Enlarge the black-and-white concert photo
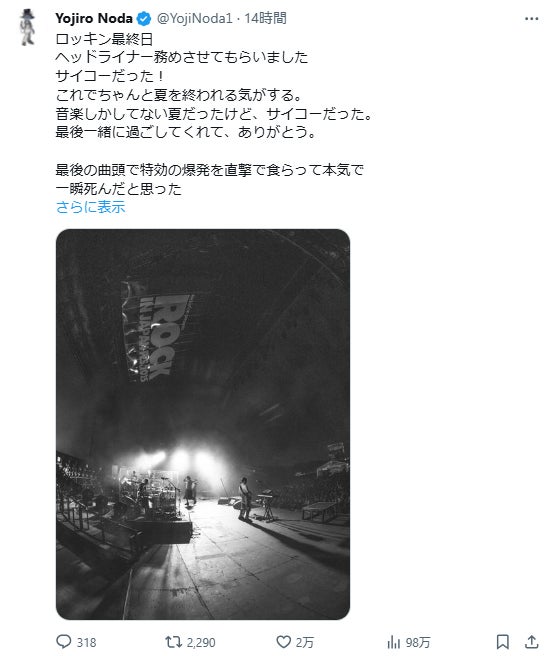Viewport: 549px width, 656px height. (x=203, y=424)
